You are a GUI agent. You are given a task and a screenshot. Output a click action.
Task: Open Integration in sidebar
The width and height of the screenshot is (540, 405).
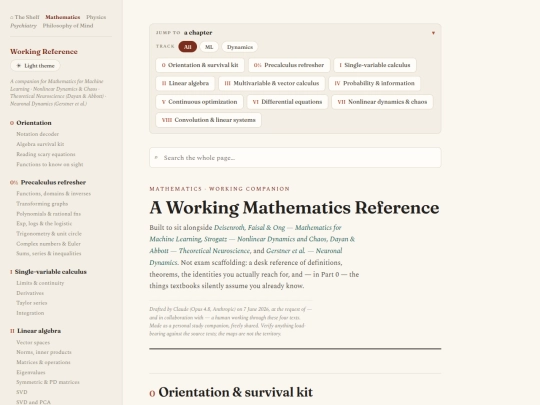click(30, 313)
